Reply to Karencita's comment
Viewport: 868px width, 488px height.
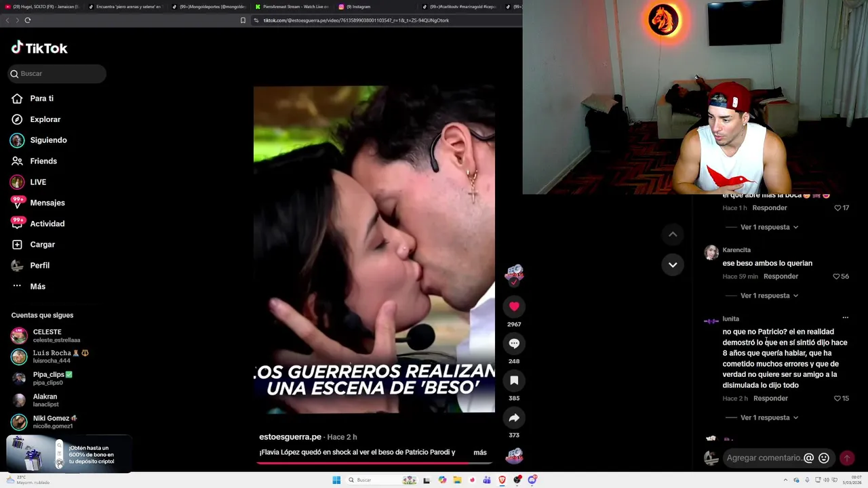781,277
